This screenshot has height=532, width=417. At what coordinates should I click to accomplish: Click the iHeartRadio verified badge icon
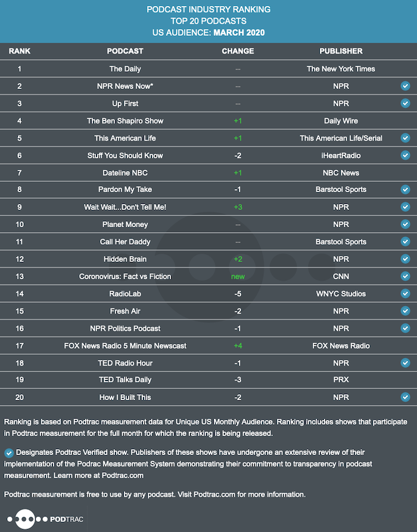pos(405,155)
